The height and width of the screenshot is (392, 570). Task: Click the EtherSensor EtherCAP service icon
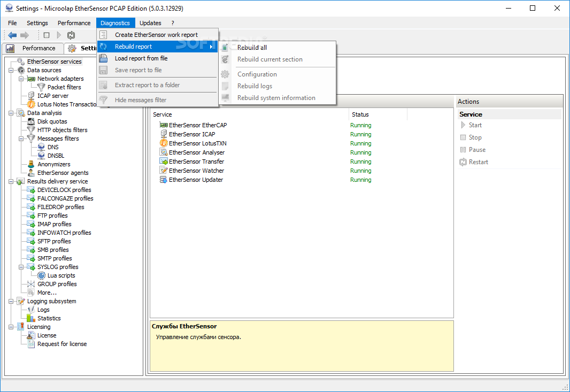[164, 125]
